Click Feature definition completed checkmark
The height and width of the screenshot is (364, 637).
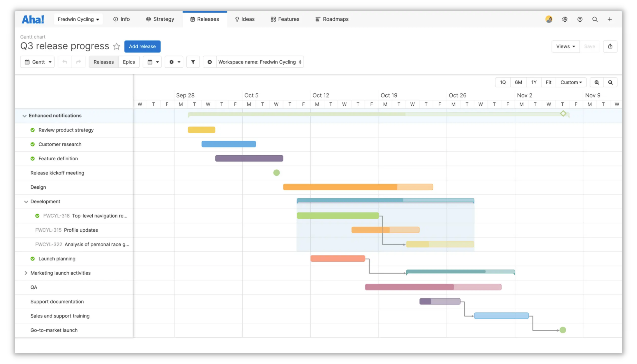coord(33,159)
